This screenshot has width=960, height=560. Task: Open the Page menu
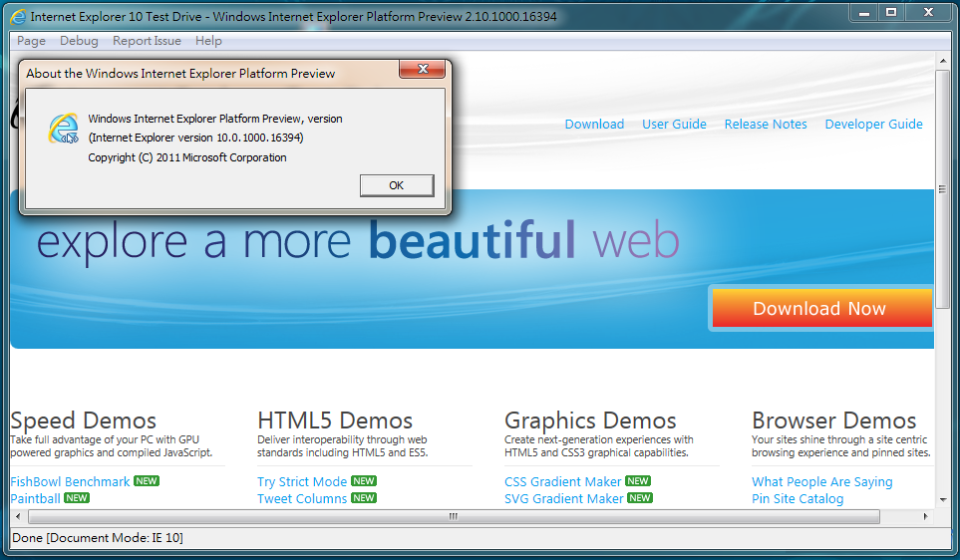coord(31,41)
